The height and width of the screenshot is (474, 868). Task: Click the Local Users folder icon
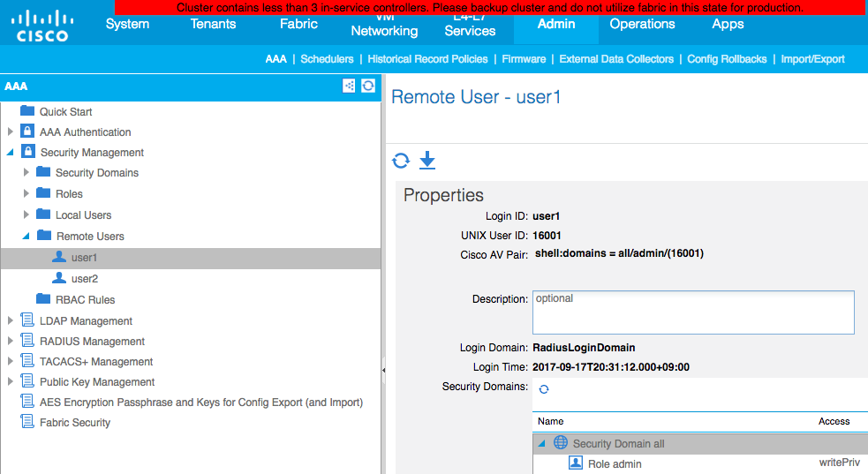tap(43, 214)
